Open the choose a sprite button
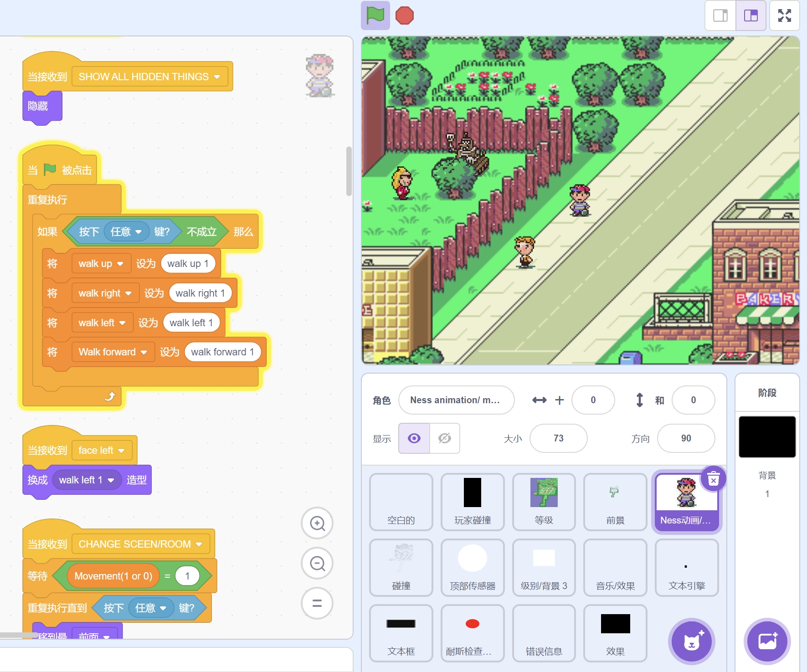 (691, 641)
